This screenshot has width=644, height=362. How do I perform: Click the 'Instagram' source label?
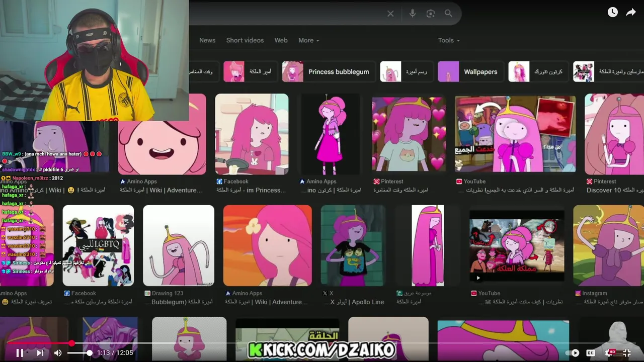[595, 293]
